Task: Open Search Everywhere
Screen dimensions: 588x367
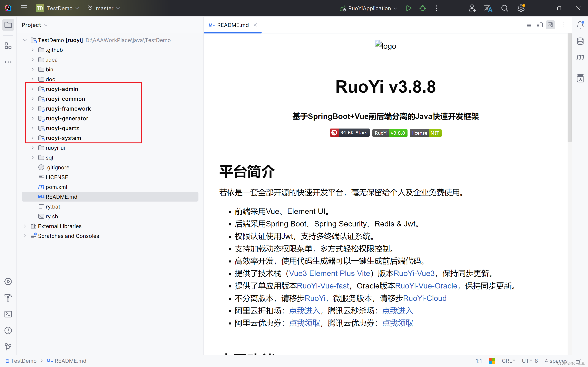Action: tap(505, 8)
